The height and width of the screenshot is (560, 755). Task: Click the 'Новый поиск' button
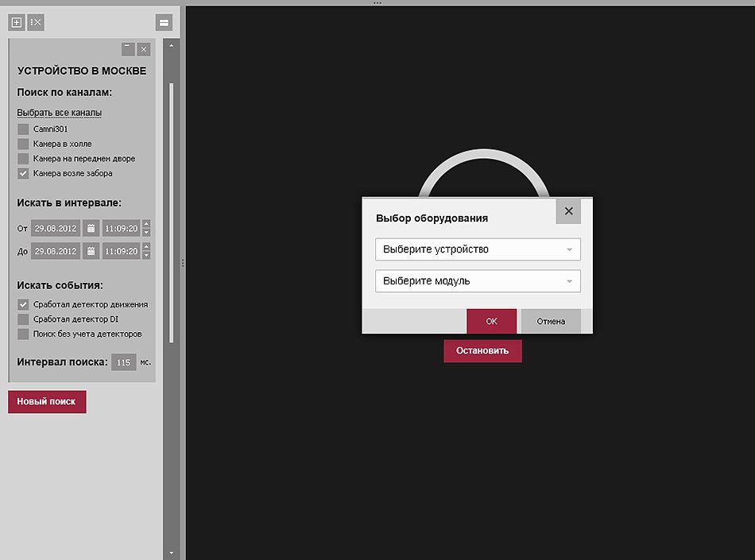click(x=47, y=402)
